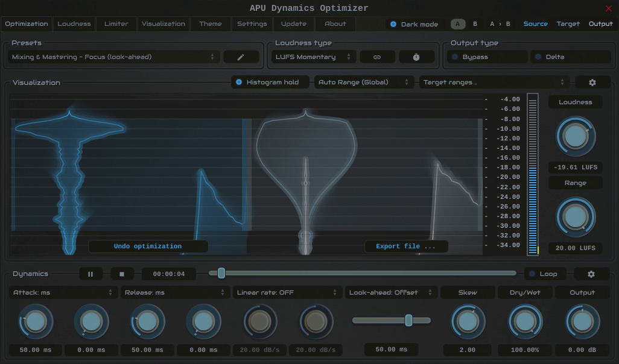Viewport: 619px width, 364px height.
Task: Open Attack: ms dropdown
Action: pos(63,293)
